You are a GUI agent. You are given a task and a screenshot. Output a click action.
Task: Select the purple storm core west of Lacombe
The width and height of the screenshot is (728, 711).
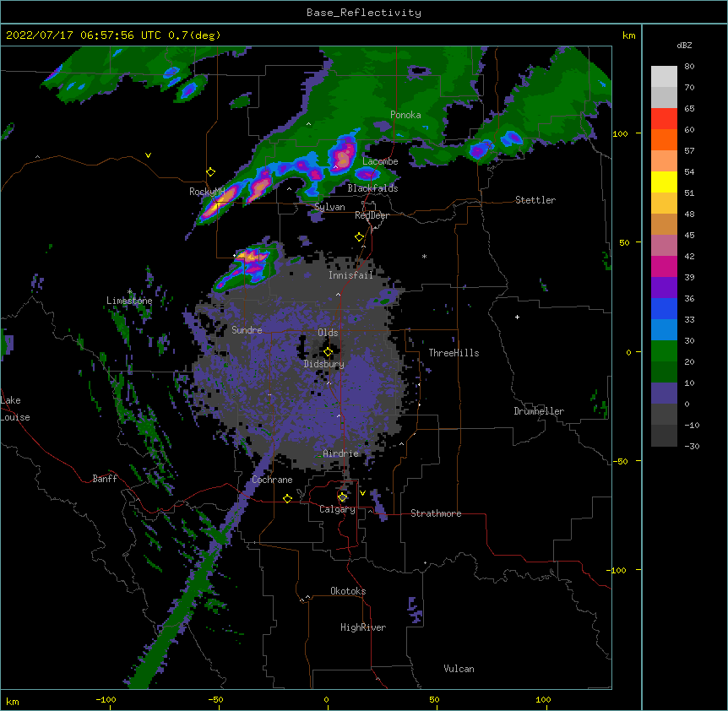[x=344, y=155]
